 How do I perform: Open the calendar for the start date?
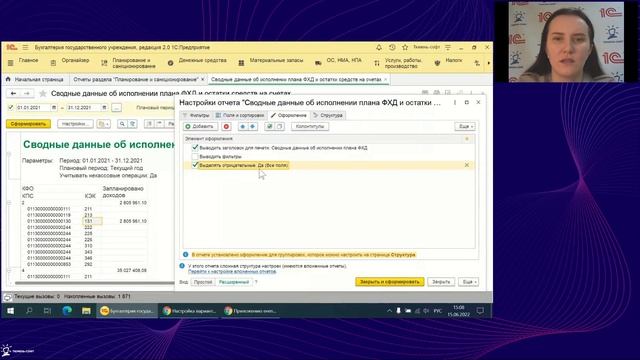(54, 107)
